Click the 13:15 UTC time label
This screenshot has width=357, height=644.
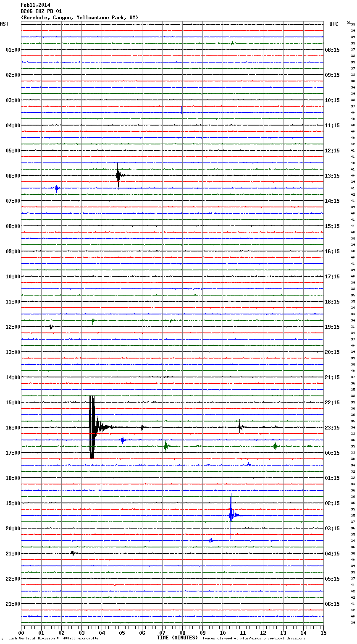tap(332, 176)
